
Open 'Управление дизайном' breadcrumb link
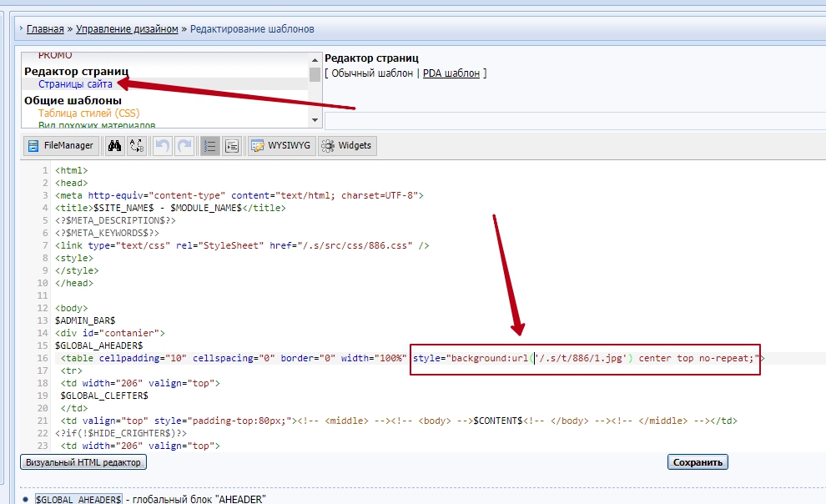pyautogui.click(x=127, y=29)
